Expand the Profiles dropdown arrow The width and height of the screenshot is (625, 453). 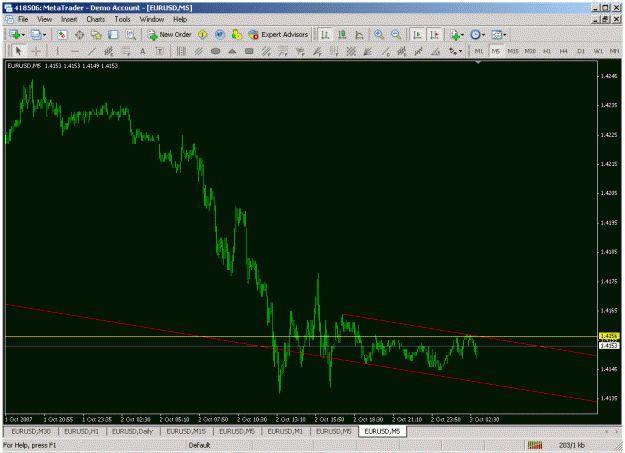(44, 35)
